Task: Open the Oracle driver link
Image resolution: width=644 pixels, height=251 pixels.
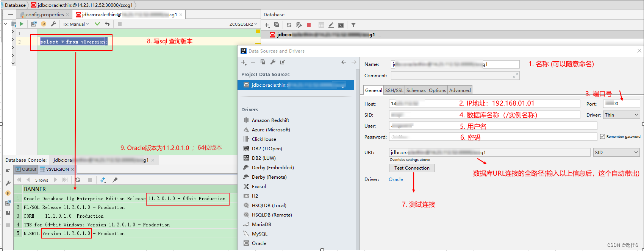Action: pos(396,179)
